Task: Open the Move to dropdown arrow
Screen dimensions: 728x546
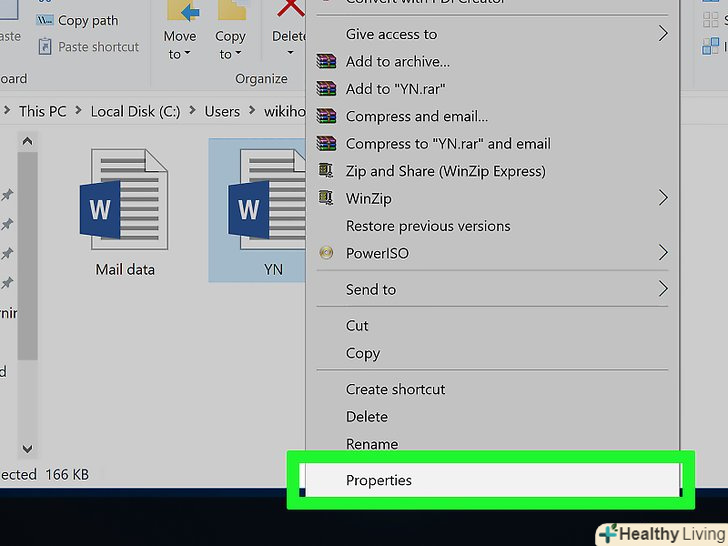Action: click(x=187, y=53)
